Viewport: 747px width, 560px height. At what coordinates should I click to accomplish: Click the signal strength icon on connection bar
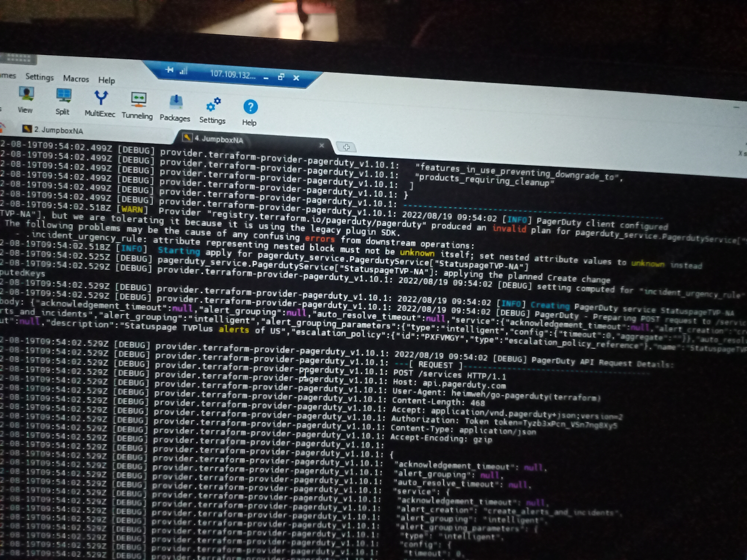tap(184, 71)
